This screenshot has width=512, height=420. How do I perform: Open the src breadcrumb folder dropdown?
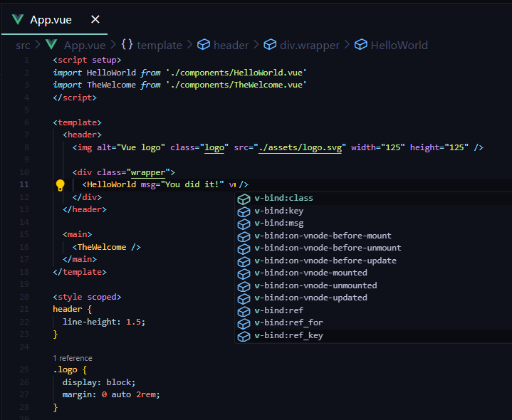pos(23,45)
